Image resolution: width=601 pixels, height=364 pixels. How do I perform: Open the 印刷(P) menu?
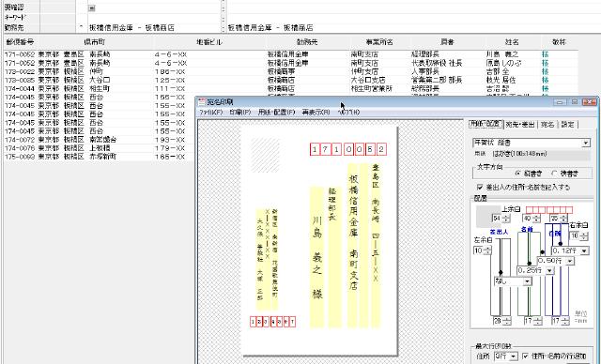tap(240, 113)
